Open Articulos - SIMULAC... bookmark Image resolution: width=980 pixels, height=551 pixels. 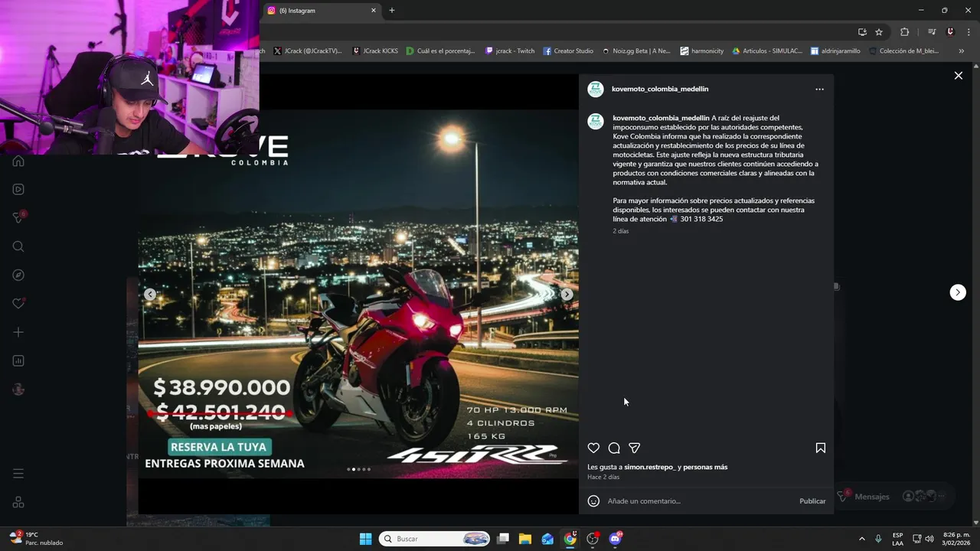click(767, 51)
